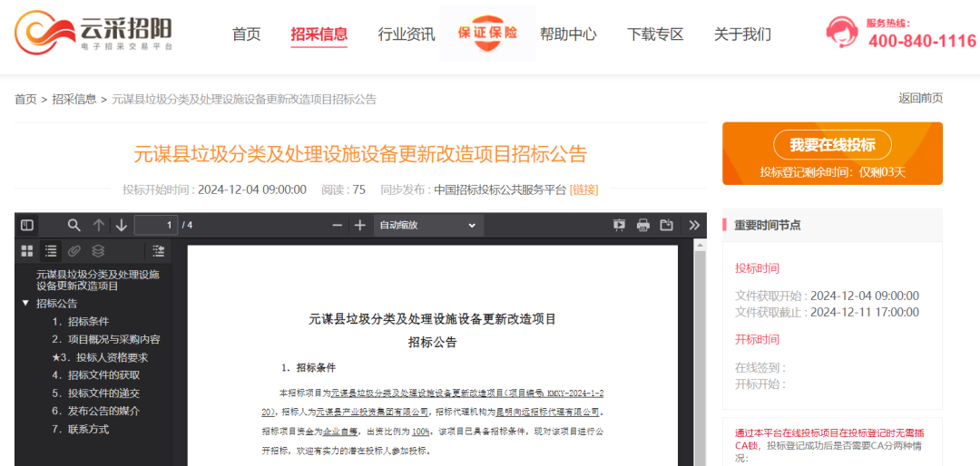Screen dimensions: 980x466
Task: Click the 我要在线投标 button
Action: pyautogui.click(x=832, y=145)
